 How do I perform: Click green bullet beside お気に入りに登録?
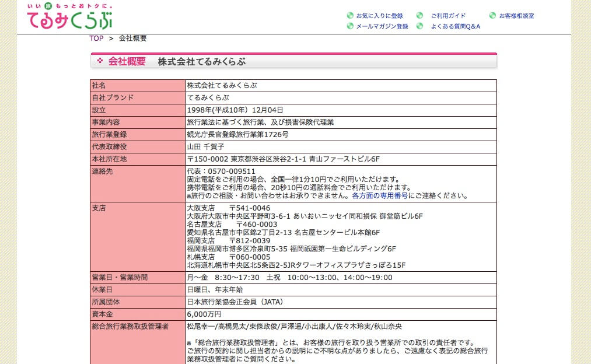[350, 15]
